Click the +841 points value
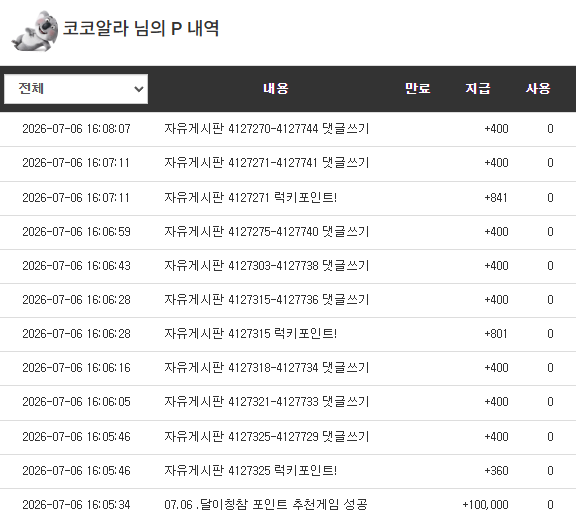Screen dimensions: 576x519 coord(496,198)
